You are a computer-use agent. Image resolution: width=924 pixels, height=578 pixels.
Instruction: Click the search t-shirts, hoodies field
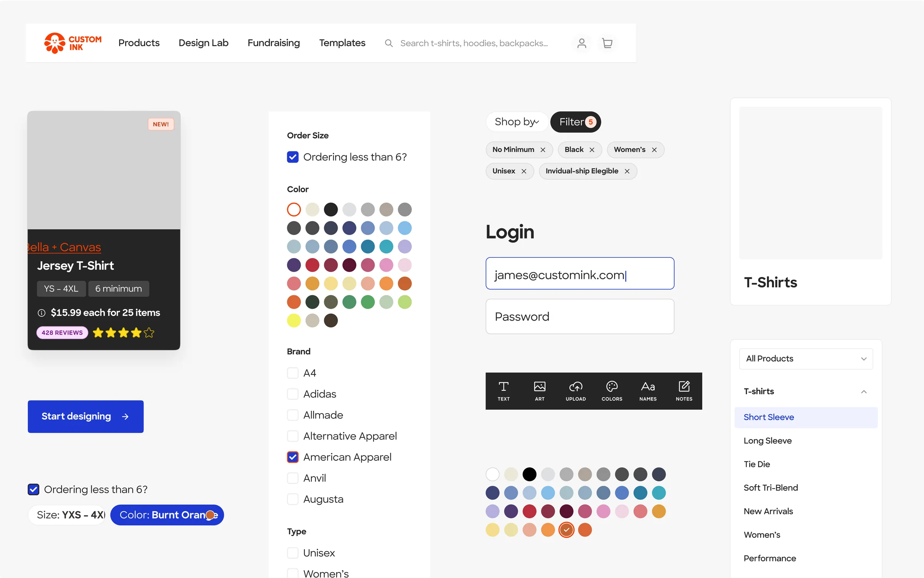[474, 43]
